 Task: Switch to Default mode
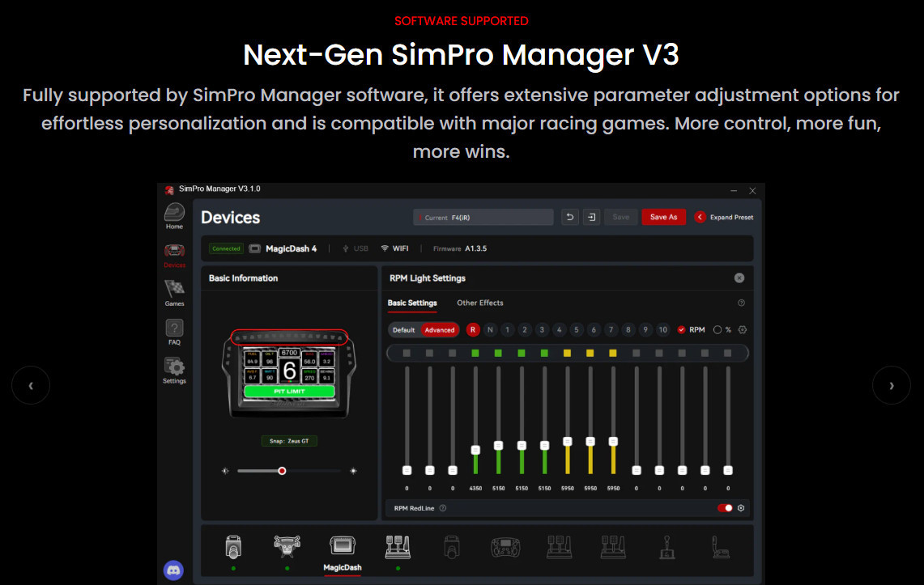403,329
